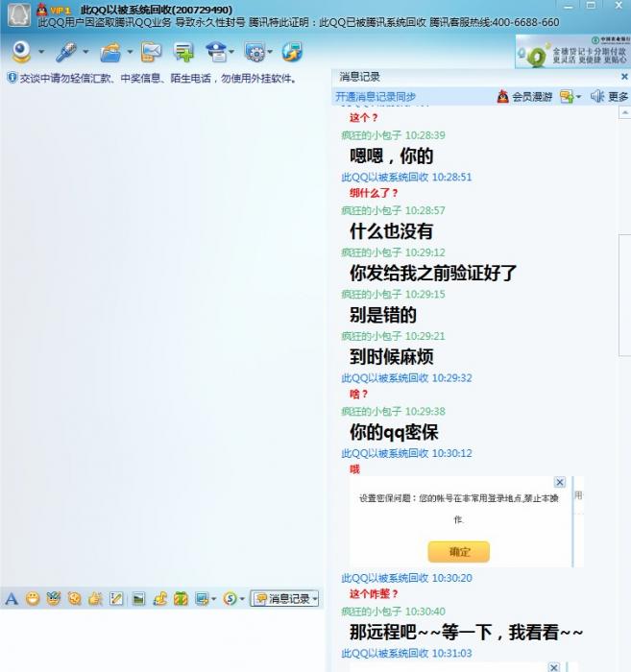The width and height of the screenshot is (631, 672).
Task: Click the message text 别是错的
Action: click(383, 315)
